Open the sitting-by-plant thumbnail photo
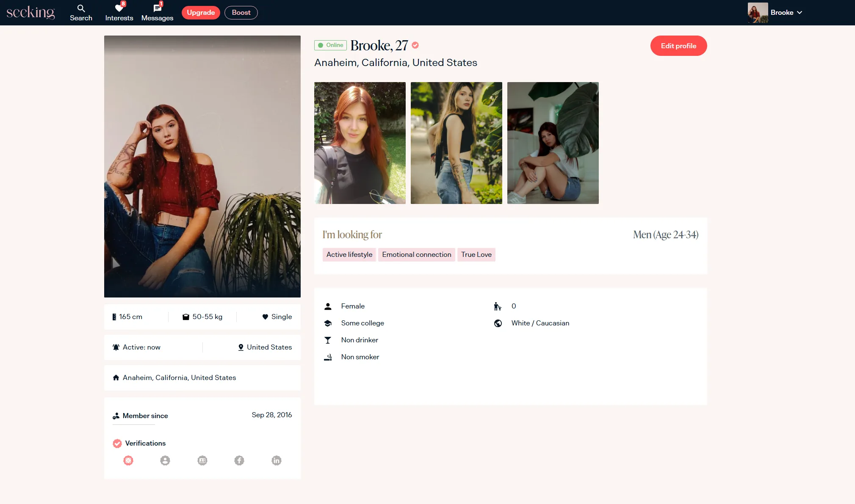Screen dimensions: 855x504 [553, 143]
